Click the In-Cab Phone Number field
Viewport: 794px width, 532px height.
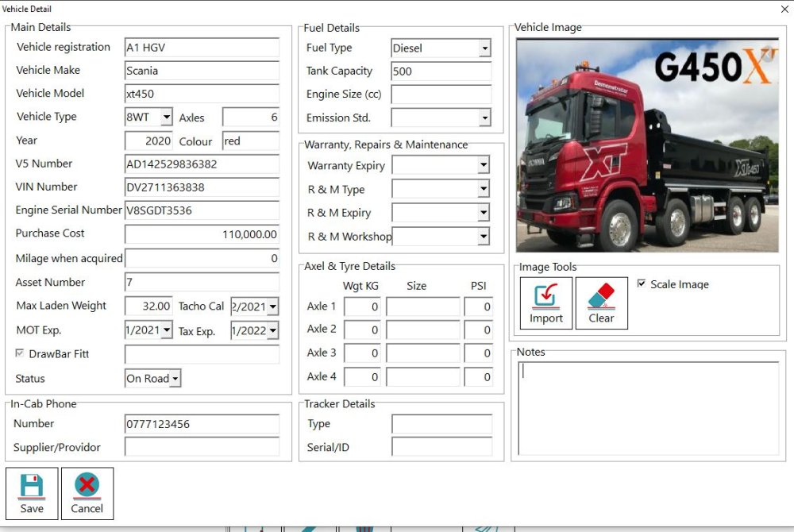(x=202, y=424)
